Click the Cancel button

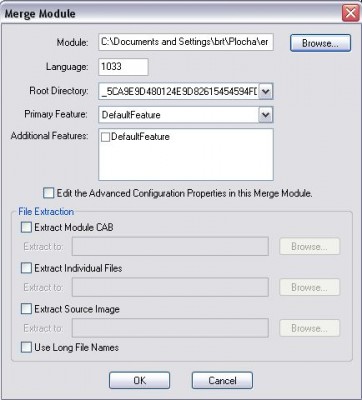(222, 380)
